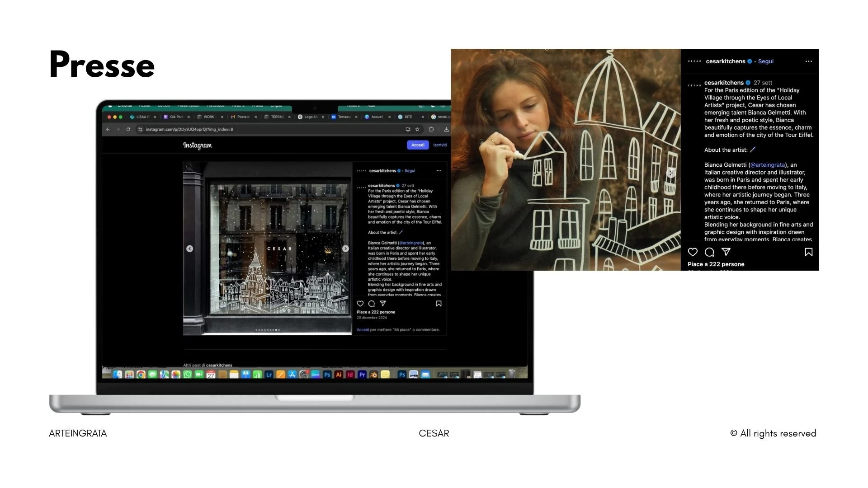Click Segui in the enlarged post header
The width and height of the screenshot is (868, 488).
pyautogui.click(x=765, y=61)
